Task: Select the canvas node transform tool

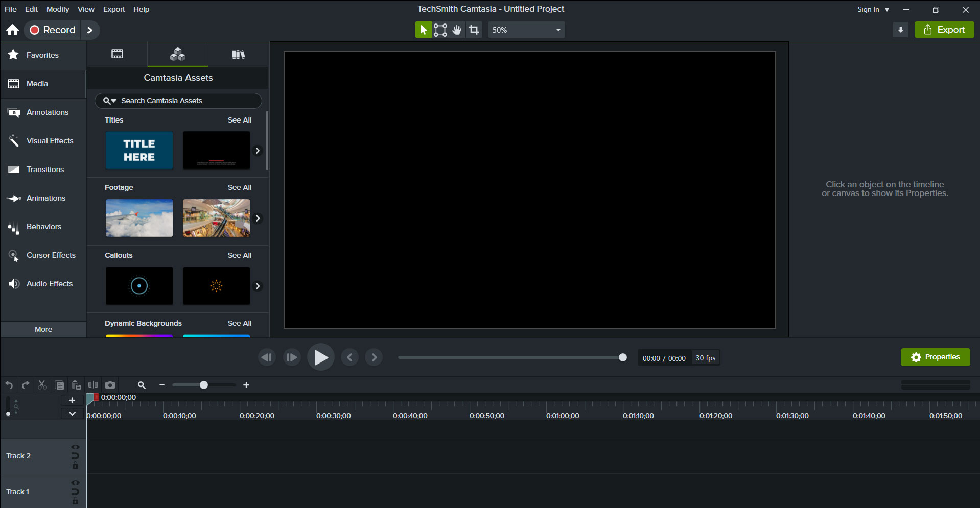Action: tap(440, 30)
